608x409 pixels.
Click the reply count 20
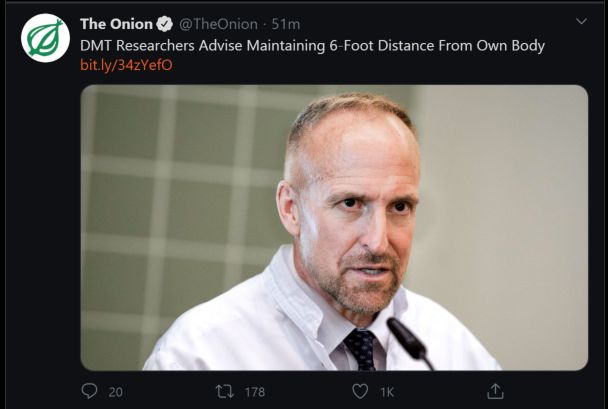pos(115,392)
